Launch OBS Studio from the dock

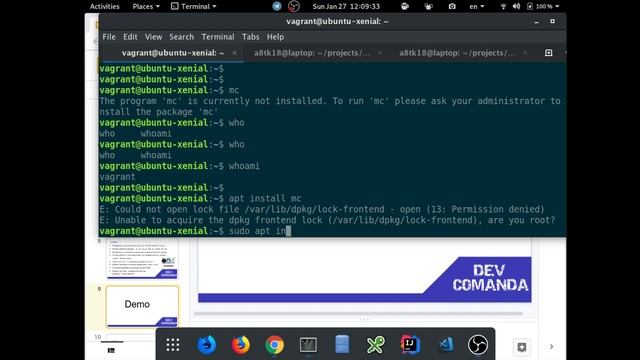(x=478, y=345)
